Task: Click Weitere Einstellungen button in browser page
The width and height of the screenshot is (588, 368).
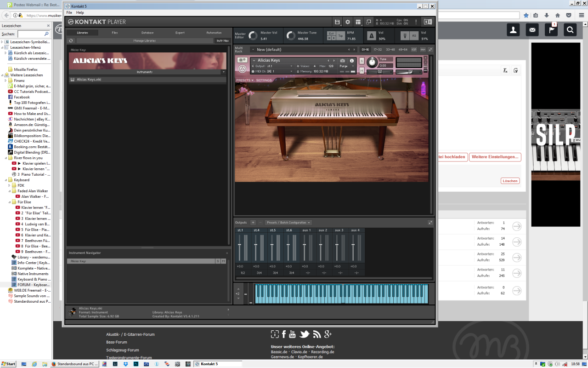Action: point(495,157)
